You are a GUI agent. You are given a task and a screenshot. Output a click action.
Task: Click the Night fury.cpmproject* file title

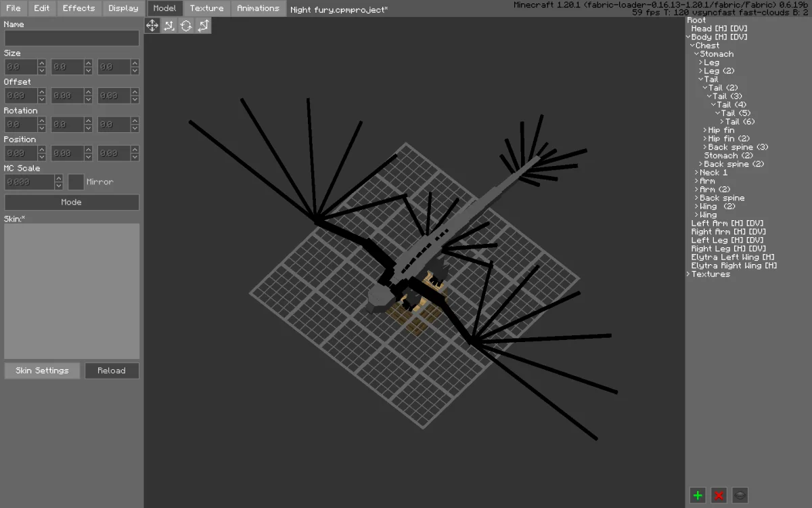339,9
